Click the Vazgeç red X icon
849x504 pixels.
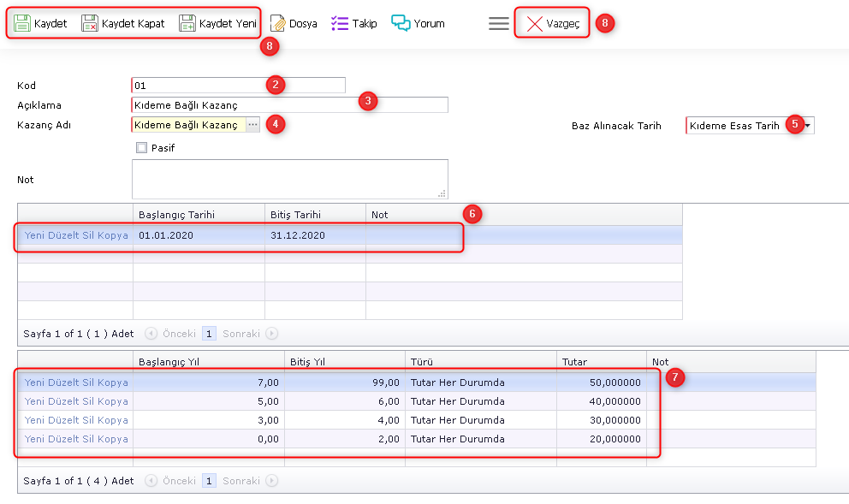click(535, 23)
